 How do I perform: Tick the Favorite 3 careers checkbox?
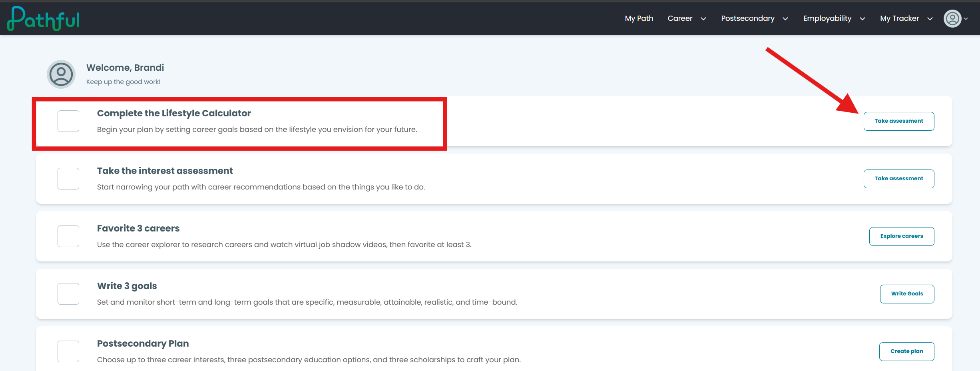(68, 236)
